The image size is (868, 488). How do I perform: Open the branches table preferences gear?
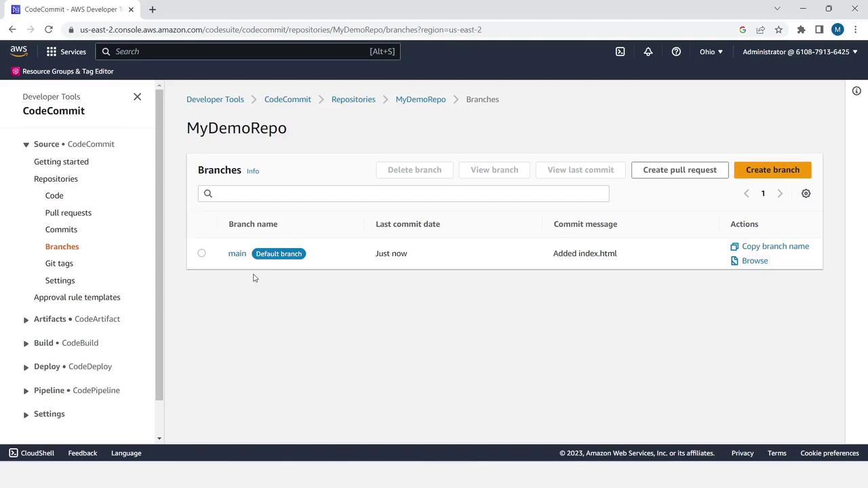pos(806,194)
